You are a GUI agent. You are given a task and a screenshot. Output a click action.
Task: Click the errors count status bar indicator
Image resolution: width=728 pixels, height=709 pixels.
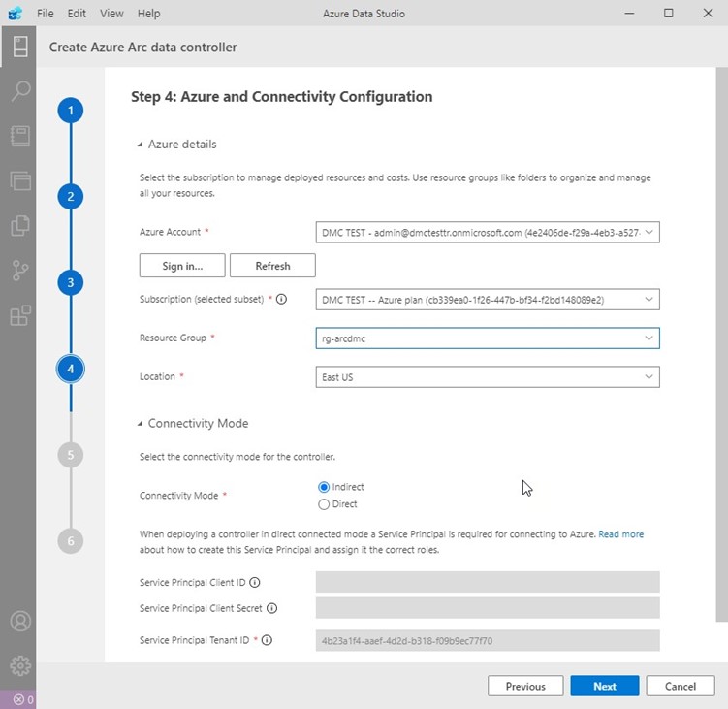click(22, 699)
